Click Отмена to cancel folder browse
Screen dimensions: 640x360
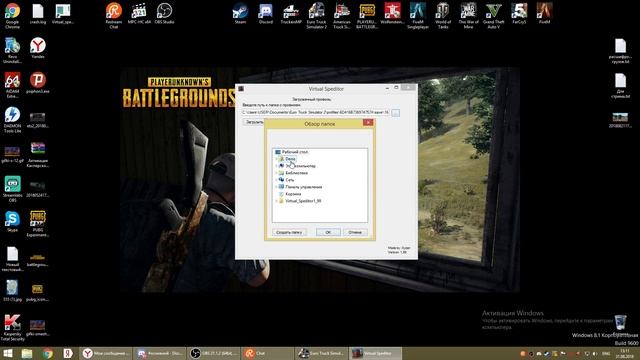tap(355, 232)
